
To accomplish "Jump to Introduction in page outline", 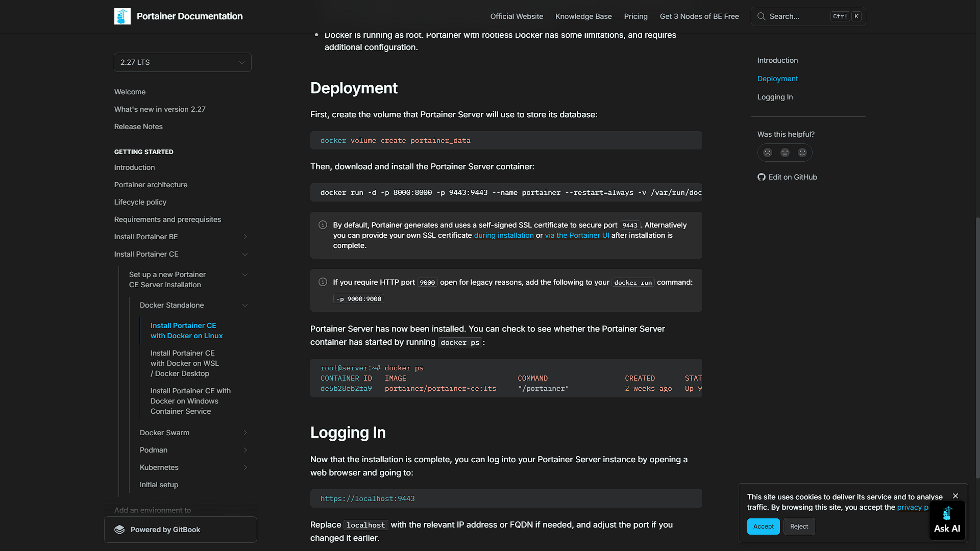I will click(x=777, y=60).
